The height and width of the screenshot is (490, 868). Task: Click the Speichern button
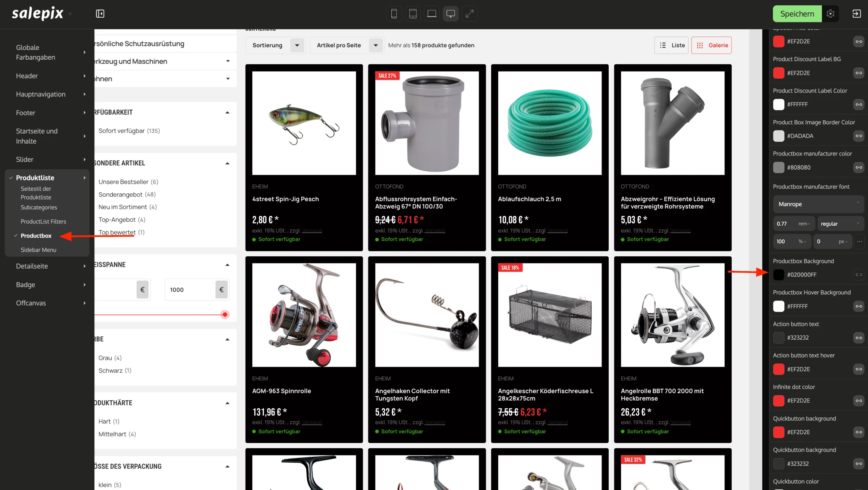coord(797,14)
